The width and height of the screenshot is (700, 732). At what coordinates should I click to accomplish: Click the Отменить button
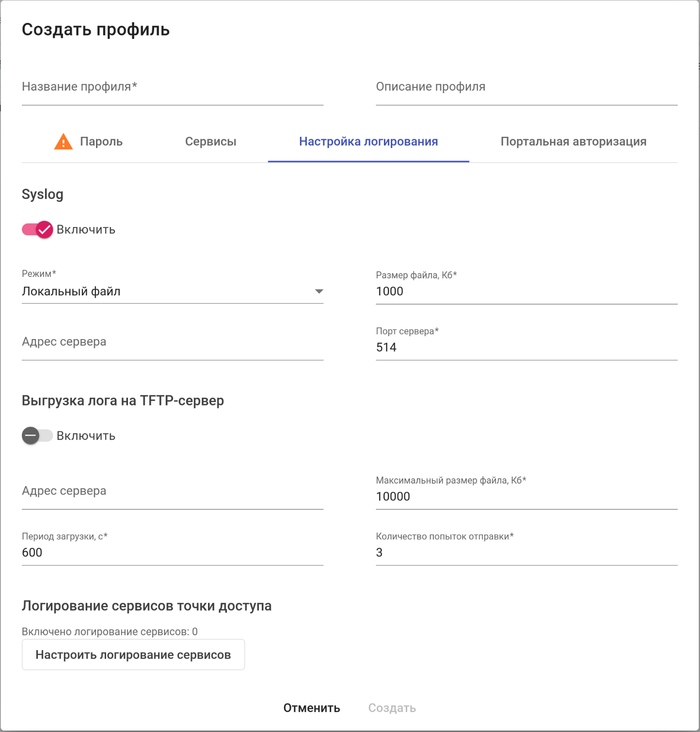click(312, 708)
